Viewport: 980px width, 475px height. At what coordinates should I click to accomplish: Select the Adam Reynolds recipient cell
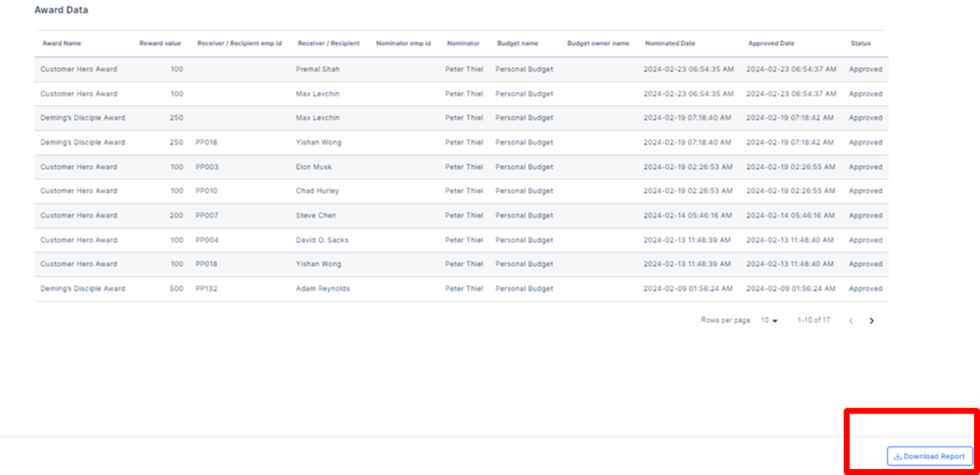[x=323, y=289]
